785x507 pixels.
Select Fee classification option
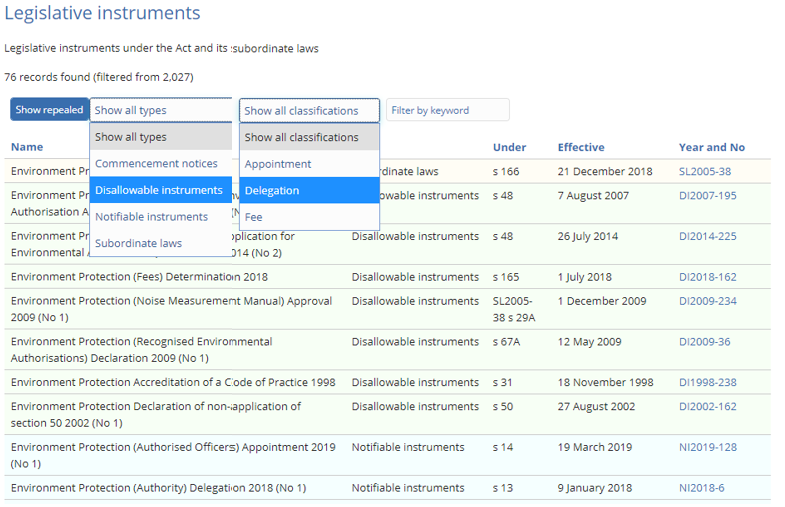tap(309, 217)
